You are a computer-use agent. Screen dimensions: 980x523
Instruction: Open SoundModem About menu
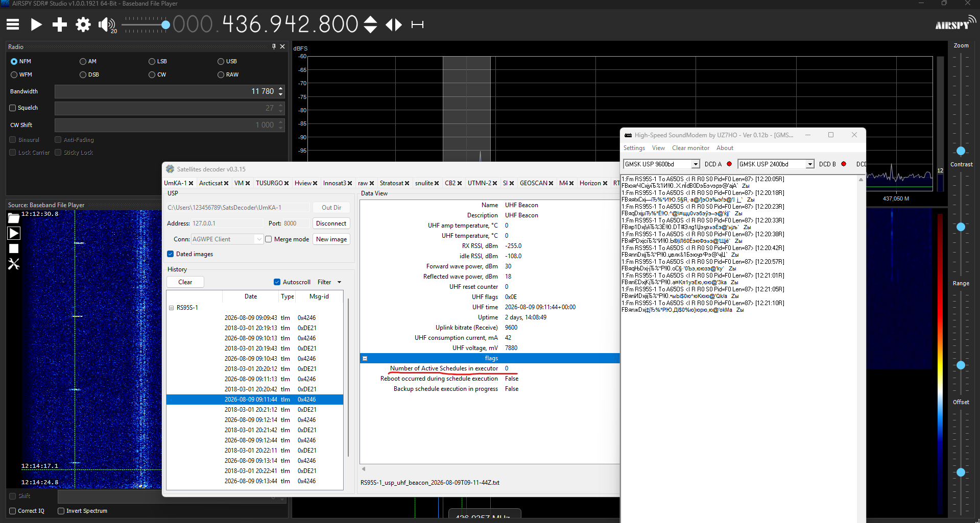pyautogui.click(x=725, y=148)
